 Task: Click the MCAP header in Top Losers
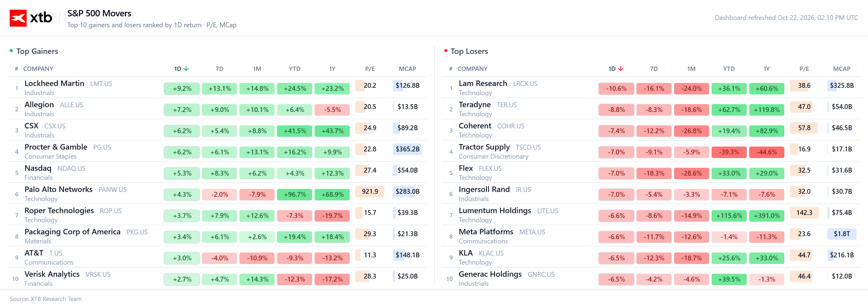pyautogui.click(x=841, y=69)
